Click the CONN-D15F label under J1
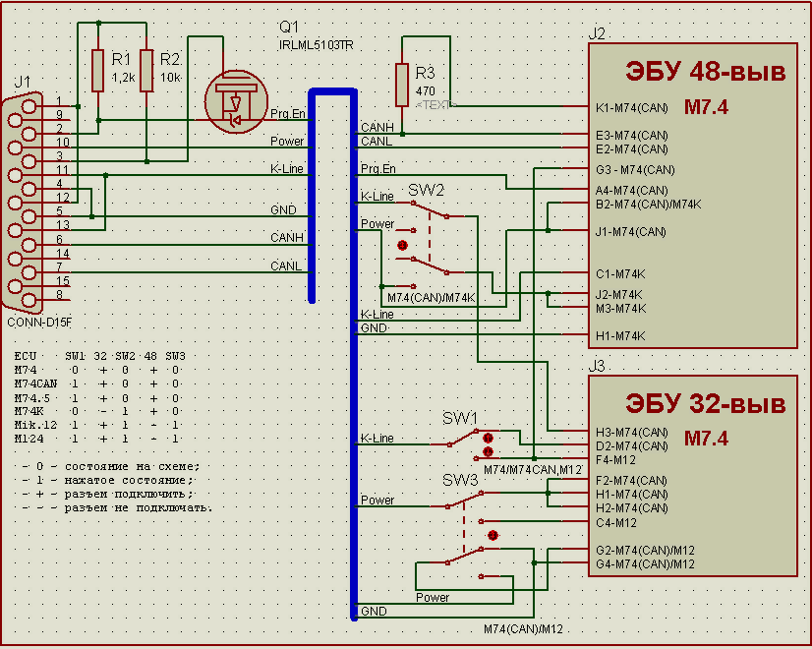This screenshot has width=812, height=649. point(40,322)
